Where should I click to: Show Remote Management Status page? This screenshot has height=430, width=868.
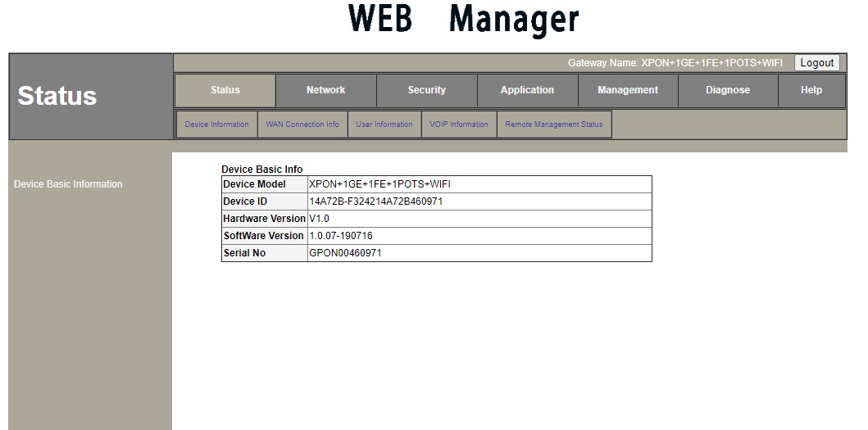(x=554, y=124)
